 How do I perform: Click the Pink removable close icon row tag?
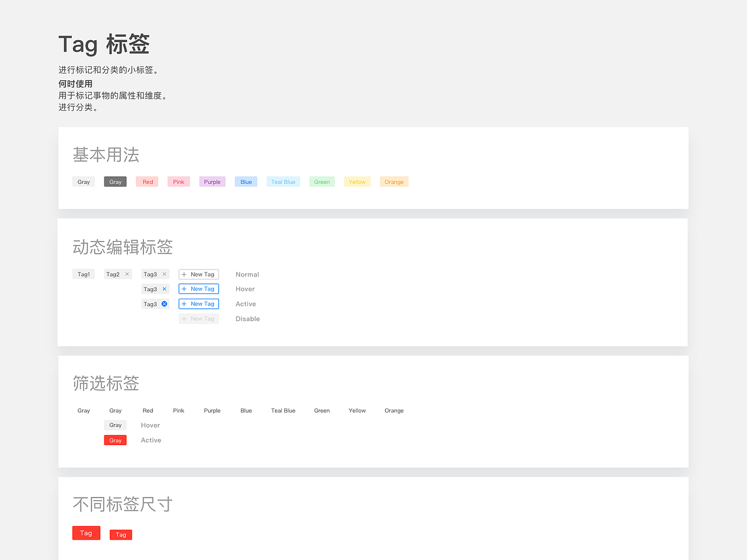point(179,181)
